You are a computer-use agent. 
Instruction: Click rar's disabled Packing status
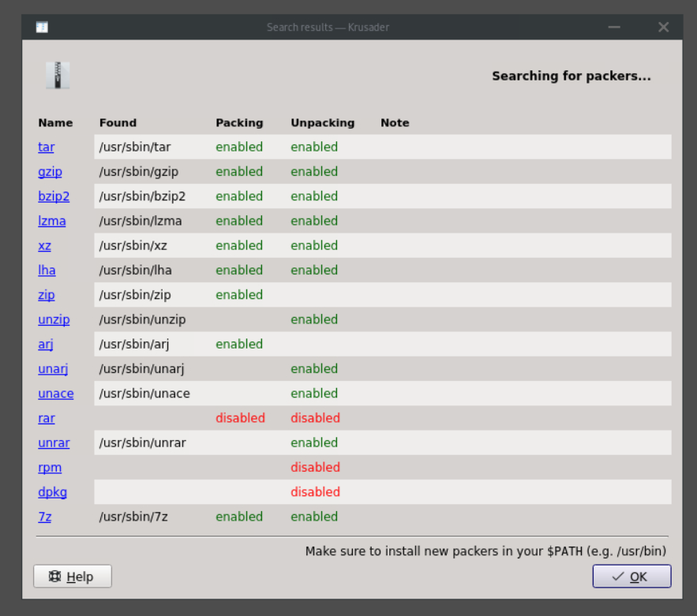(x=240, y=418)
